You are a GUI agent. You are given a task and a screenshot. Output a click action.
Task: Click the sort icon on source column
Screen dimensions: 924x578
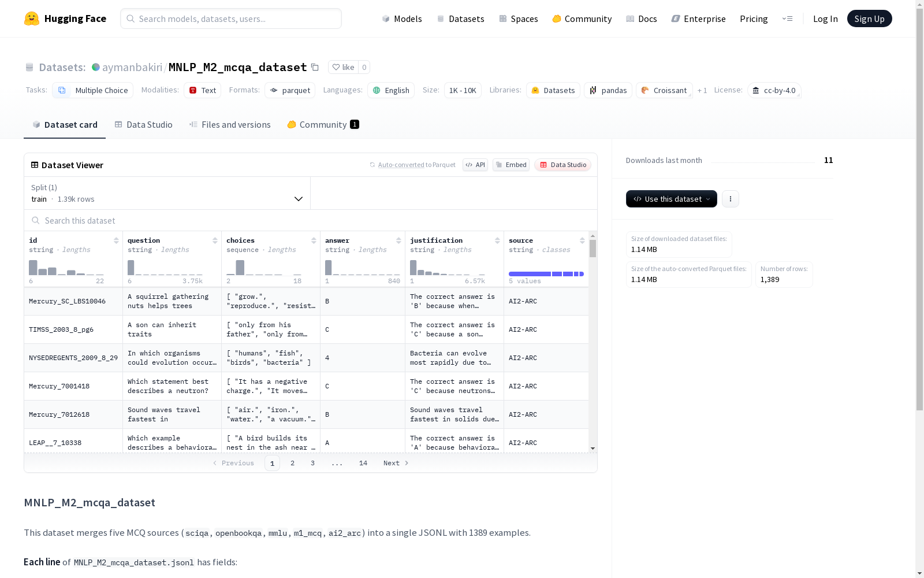click(582, 240)
